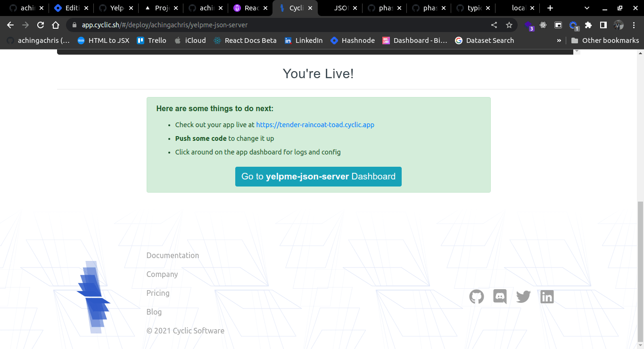Share this page icon in address bar
The height and width of the screenshot is (349, 644).
(494, 25)
